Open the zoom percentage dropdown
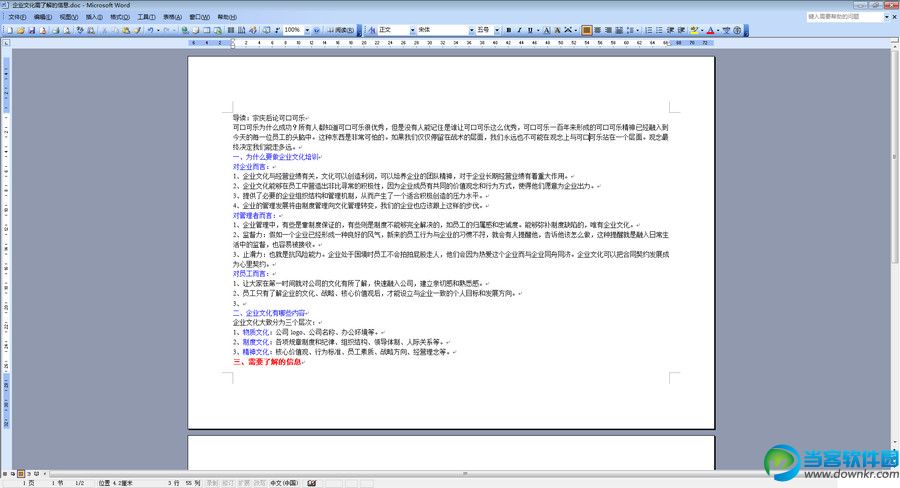The height and width of the screenshot is (488, 900). [x=307, y=30]
